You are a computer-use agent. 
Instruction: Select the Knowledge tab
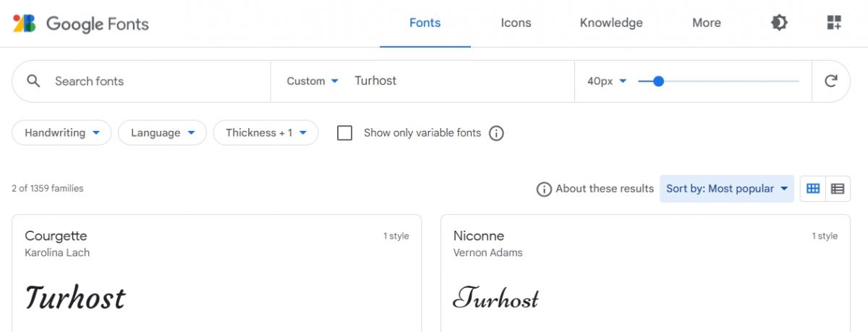pos(611,23)
